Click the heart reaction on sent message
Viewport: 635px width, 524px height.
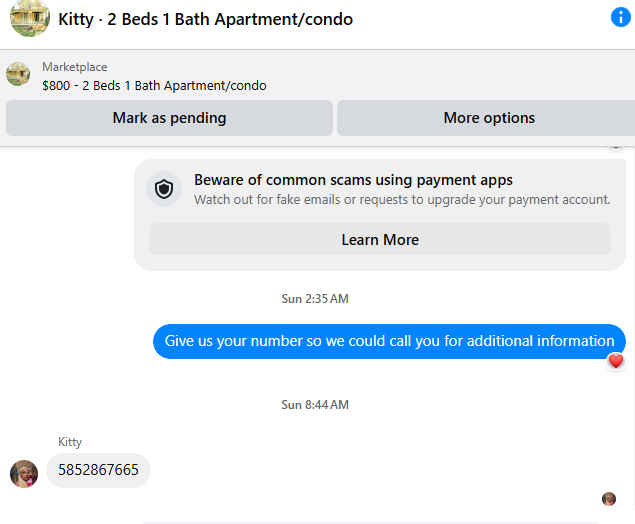(x=616, y=361)
